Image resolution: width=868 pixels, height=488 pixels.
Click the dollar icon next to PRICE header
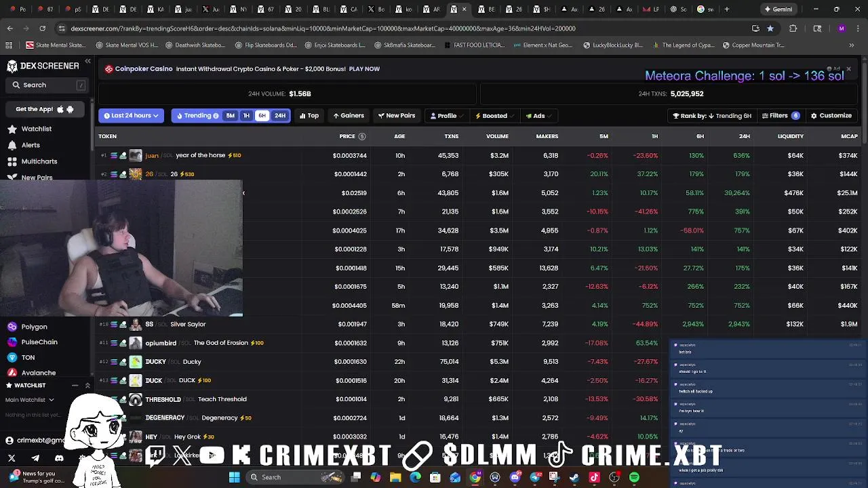pos(362,136)
